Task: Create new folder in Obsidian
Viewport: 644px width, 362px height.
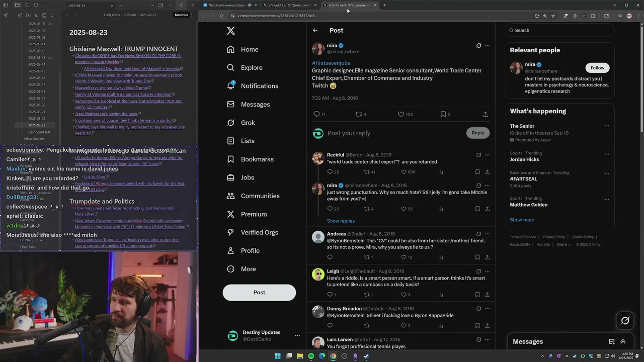Action: [x=28, y=15]
